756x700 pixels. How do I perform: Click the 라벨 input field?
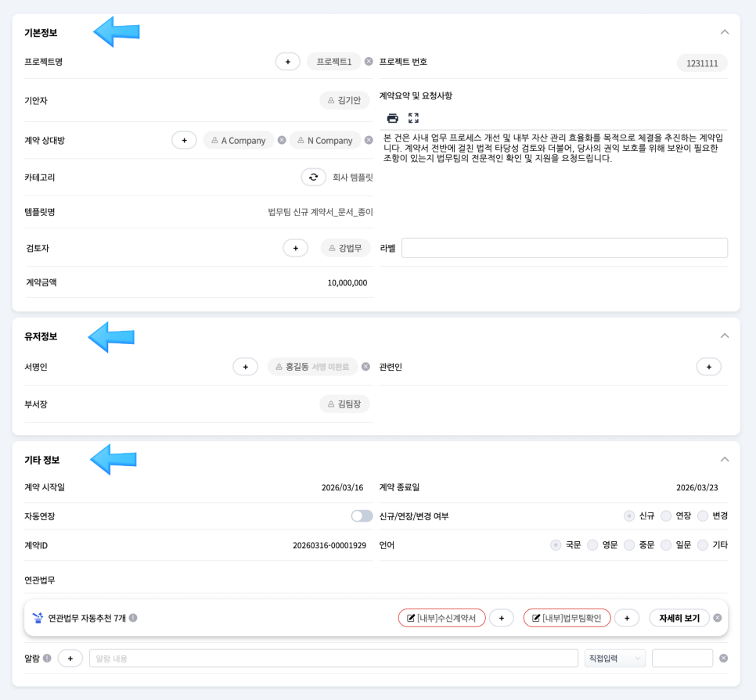(x=564, y=248)
